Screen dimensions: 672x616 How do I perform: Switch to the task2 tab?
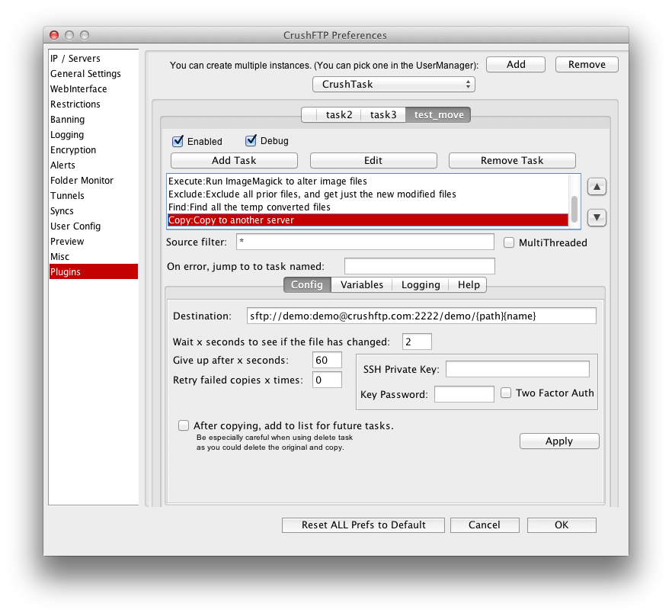[338, 114]
